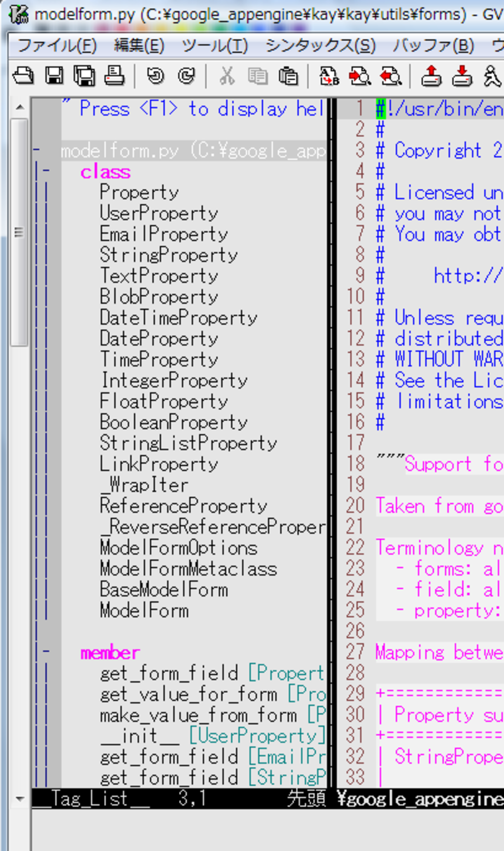Select __init__ [UserProperty] member tag

coord(213,737)
